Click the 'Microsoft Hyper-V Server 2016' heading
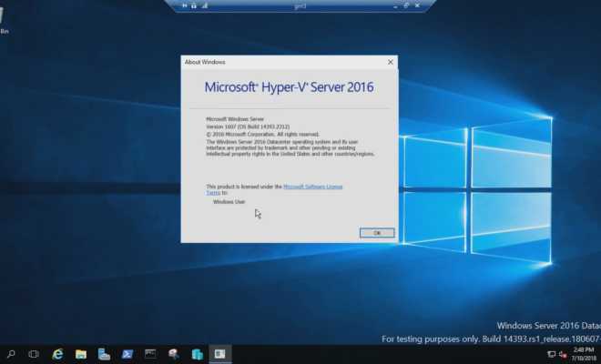Viewport: 601px width, 364px height. pyautogui.click(x=289, y=87)
